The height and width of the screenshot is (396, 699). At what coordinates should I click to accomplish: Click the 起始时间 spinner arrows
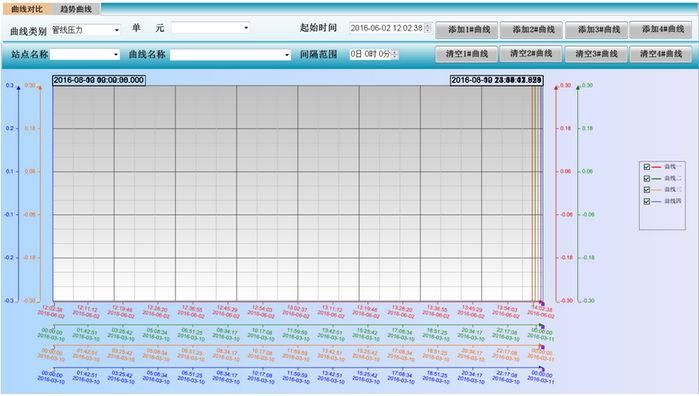click(428, 28)
